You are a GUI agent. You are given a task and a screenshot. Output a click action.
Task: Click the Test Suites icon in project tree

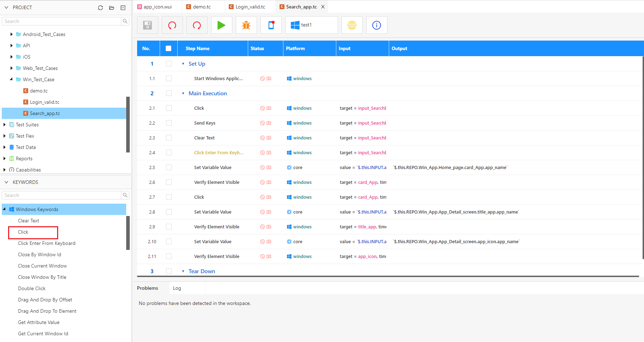point(12,125)
